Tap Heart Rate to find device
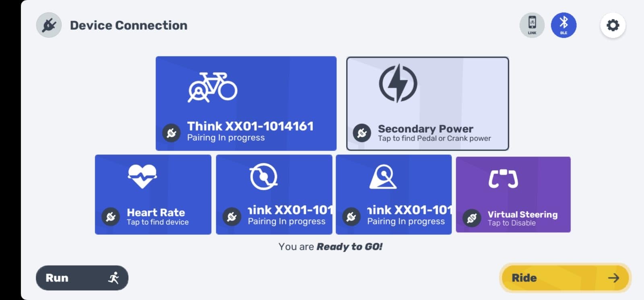Viewport: 644px width, 300px height. click(153, 195)
